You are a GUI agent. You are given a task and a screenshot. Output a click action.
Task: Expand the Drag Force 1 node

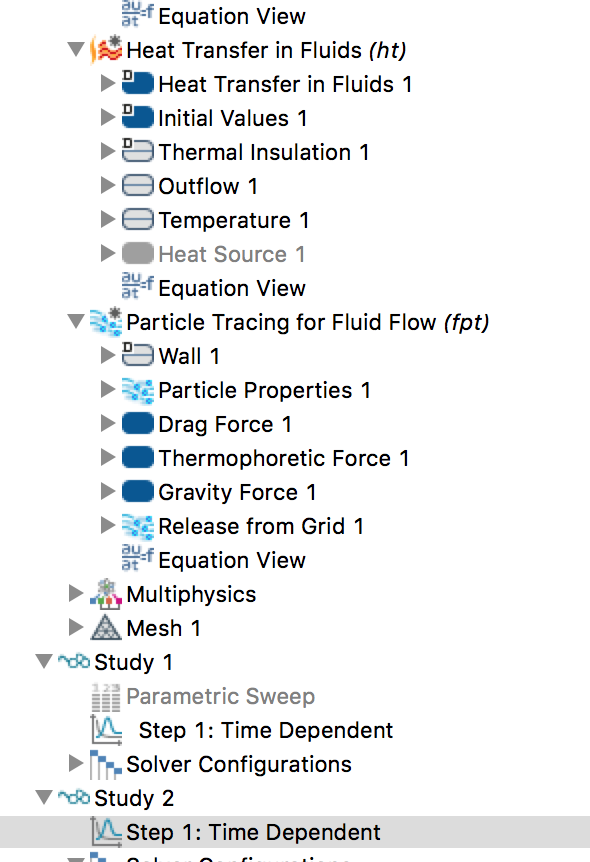pyautogui.click(x=108, y=424)
